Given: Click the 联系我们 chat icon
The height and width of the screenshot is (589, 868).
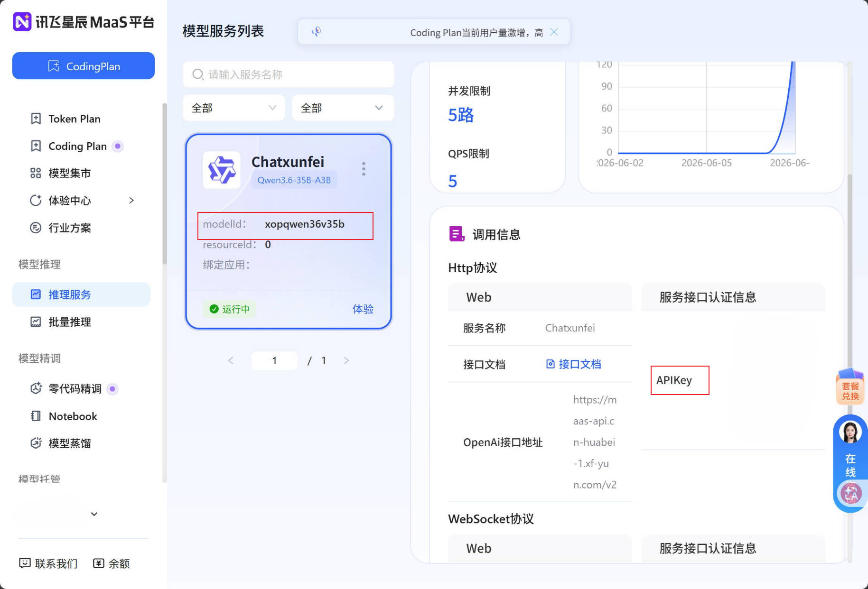Looking at the screenshot, I should tap(25, 563).
